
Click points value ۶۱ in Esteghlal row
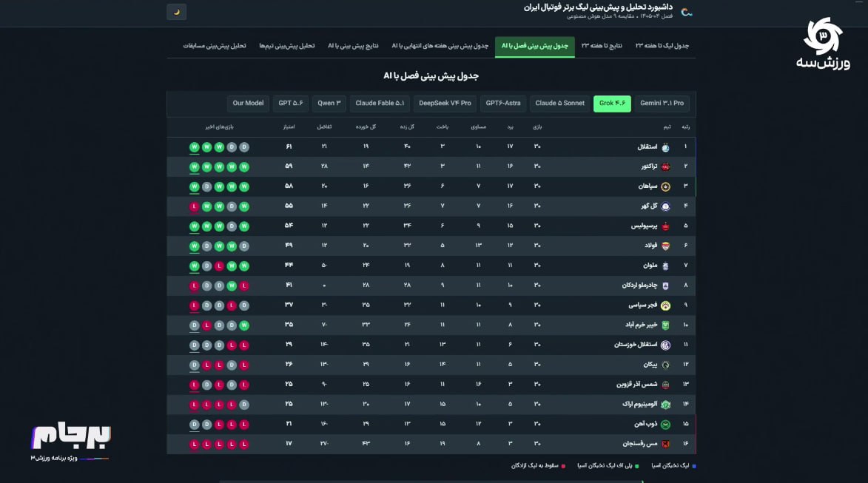289,146
